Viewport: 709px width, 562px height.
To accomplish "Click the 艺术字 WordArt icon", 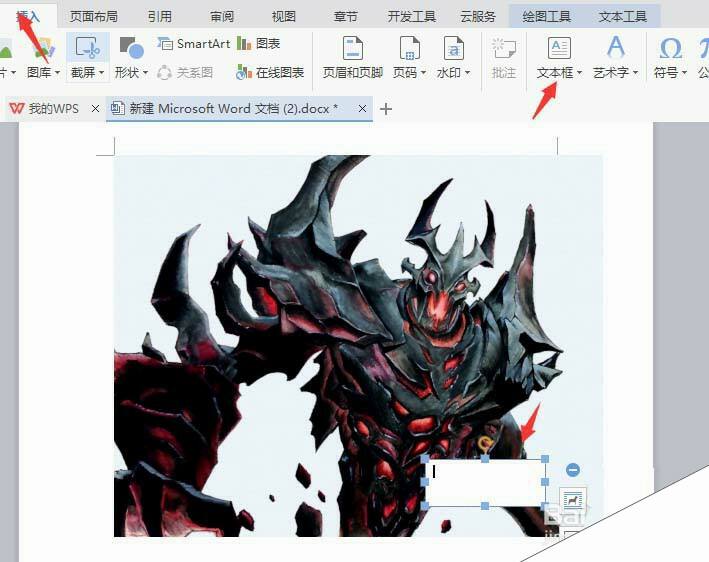I will point(615,47).
